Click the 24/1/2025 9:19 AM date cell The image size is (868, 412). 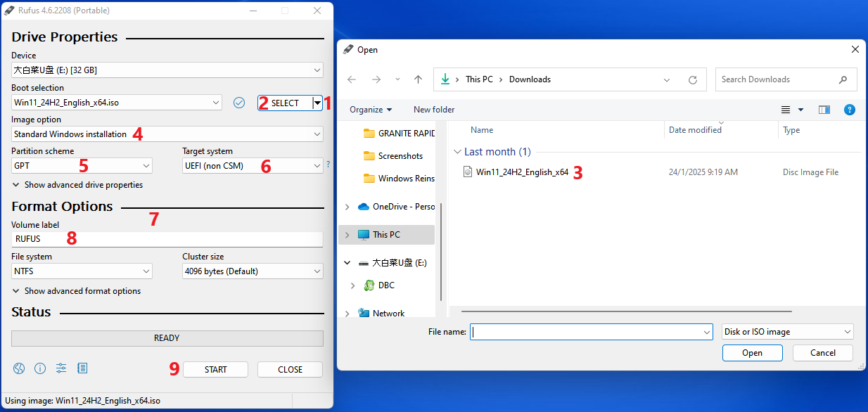coord(704,172)
